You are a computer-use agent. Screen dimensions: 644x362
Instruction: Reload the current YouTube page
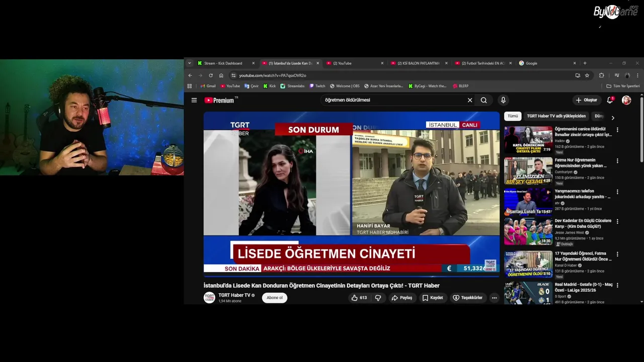(211, 75)
